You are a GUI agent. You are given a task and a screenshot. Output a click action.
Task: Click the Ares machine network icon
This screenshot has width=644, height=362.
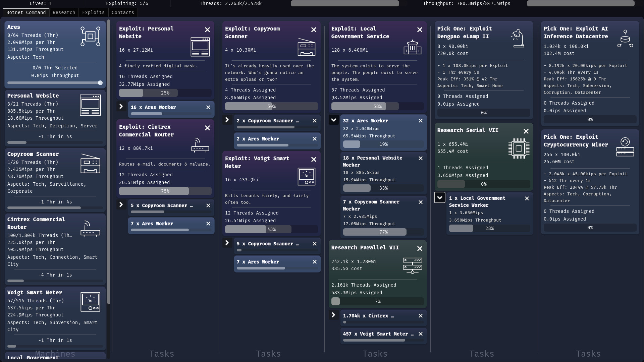[90, 36]
